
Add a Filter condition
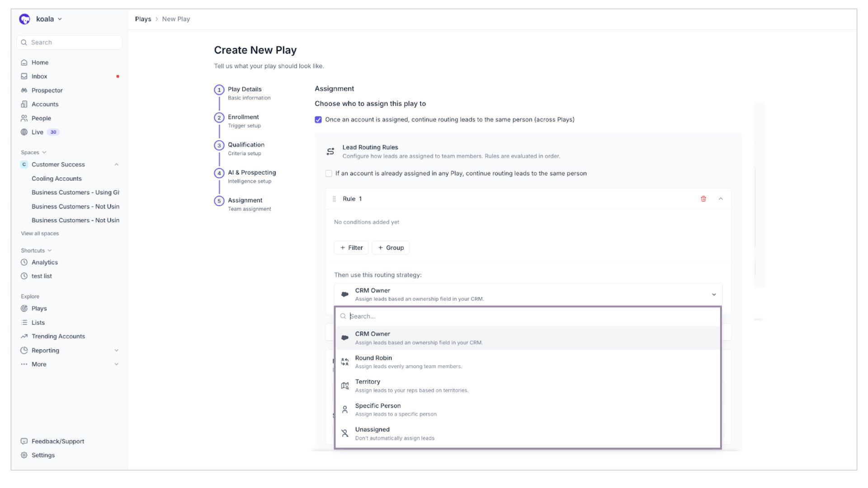(351, 248)
